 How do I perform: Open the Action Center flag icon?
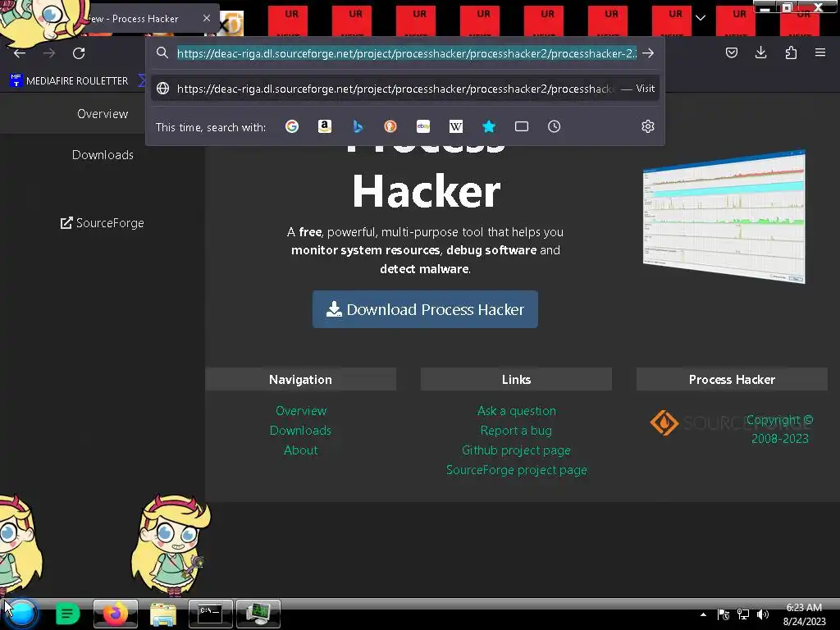pyautogui.click(x=724, y=614)
